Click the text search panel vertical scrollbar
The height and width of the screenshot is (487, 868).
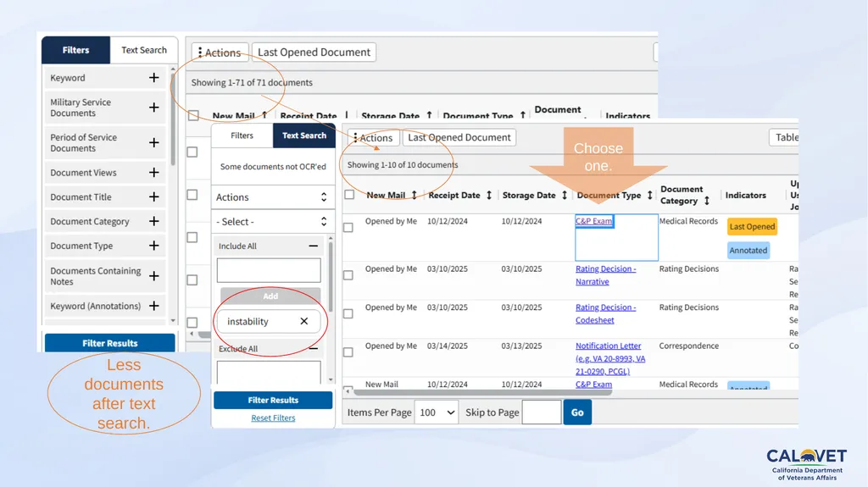[331, 277]
